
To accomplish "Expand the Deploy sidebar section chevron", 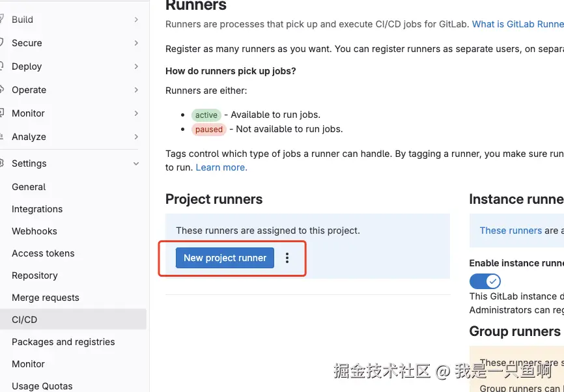I will click(x=136, y=66).
